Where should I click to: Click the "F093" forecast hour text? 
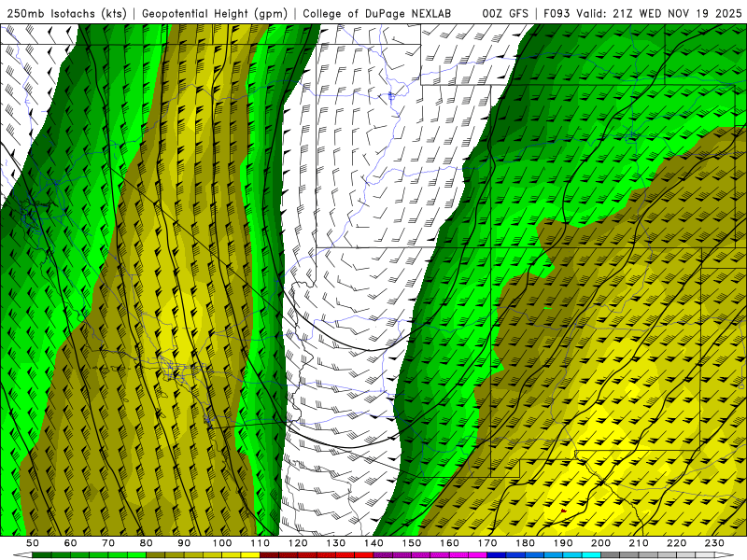coord(556,14)
